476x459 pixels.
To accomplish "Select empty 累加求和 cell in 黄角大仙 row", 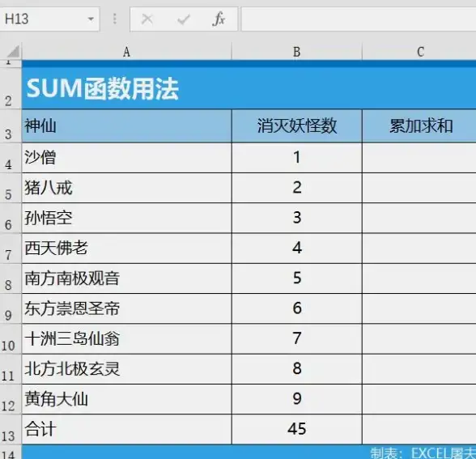I will coord(419,399).
